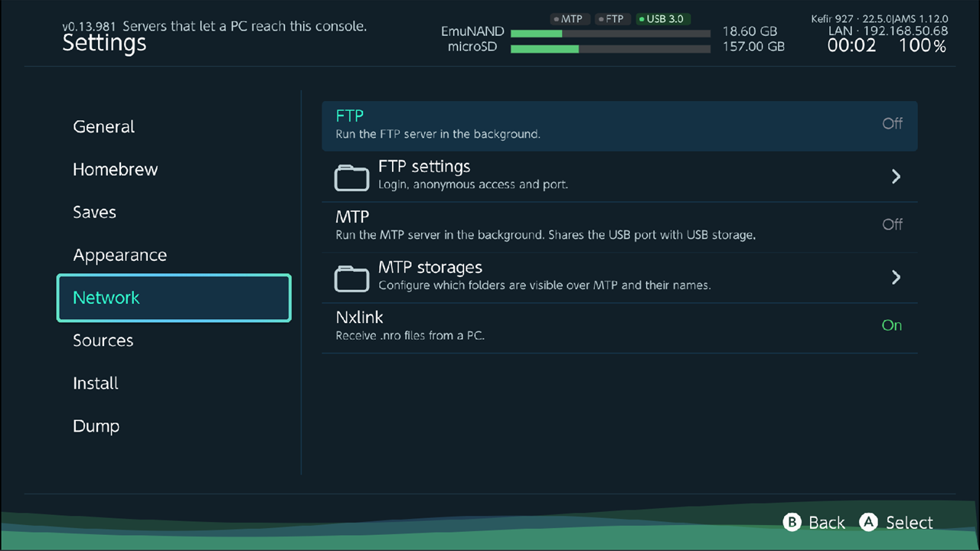
Task: Click the EmuNAND storage usage bar
Action: point(610,33)
